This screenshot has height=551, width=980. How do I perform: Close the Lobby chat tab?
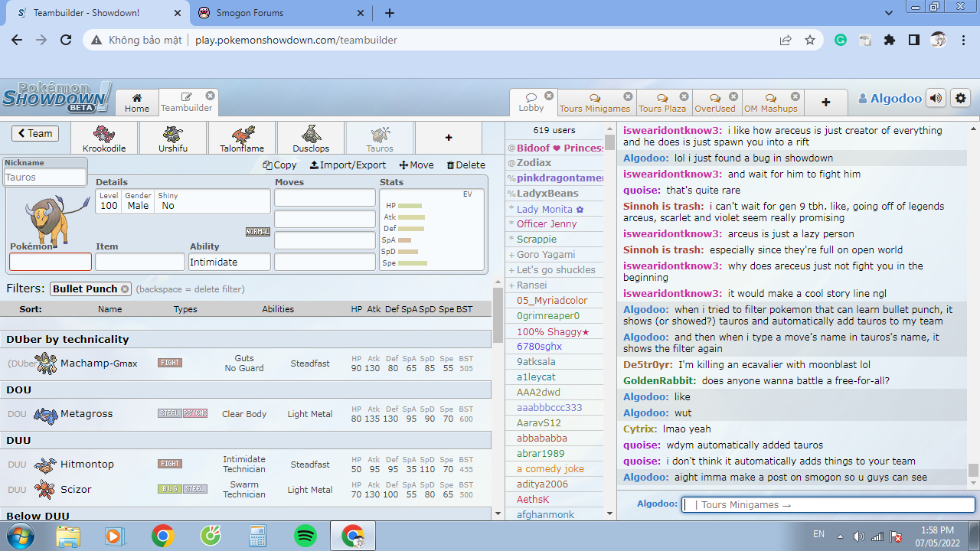coord(549,96)
